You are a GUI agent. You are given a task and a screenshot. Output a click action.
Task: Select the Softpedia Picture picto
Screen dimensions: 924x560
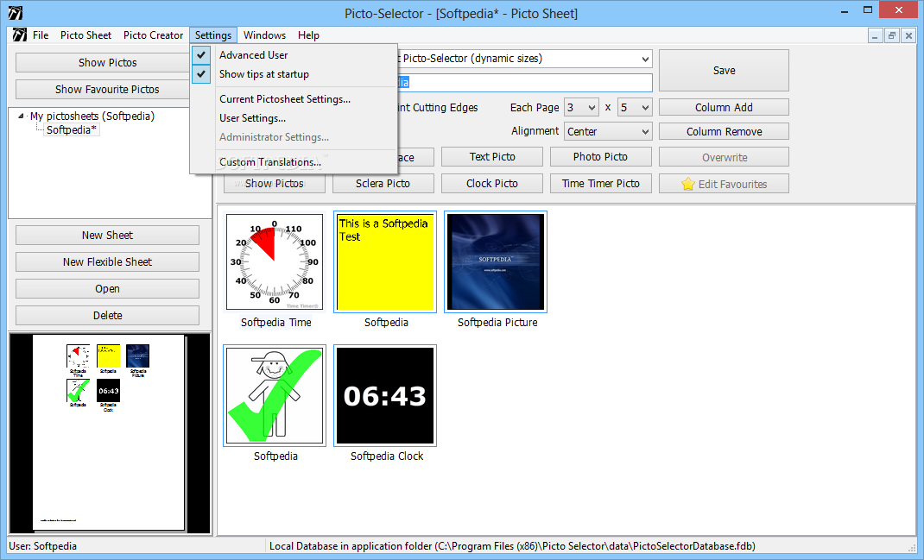(x=496, y=262)
